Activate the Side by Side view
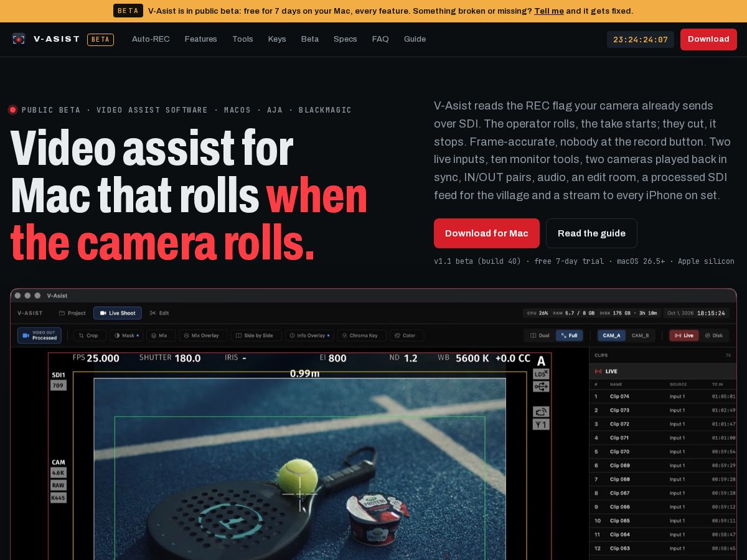This screenshot has width=747, height=560. (256, 335)
